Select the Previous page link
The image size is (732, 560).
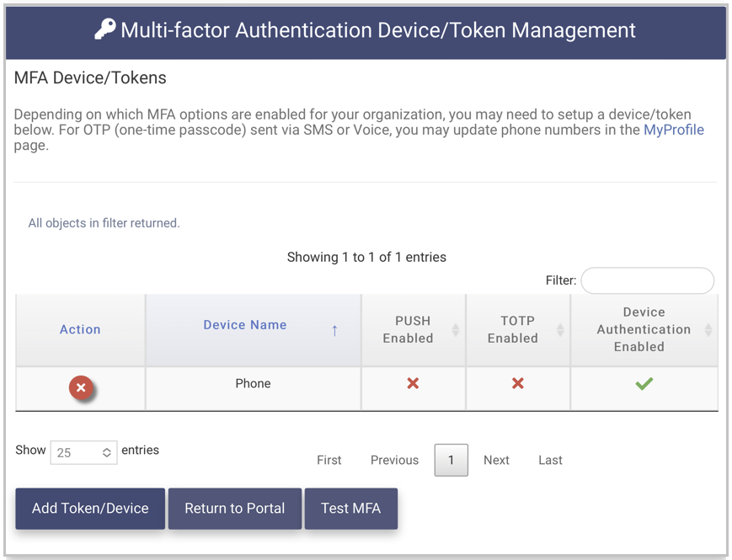394,461
